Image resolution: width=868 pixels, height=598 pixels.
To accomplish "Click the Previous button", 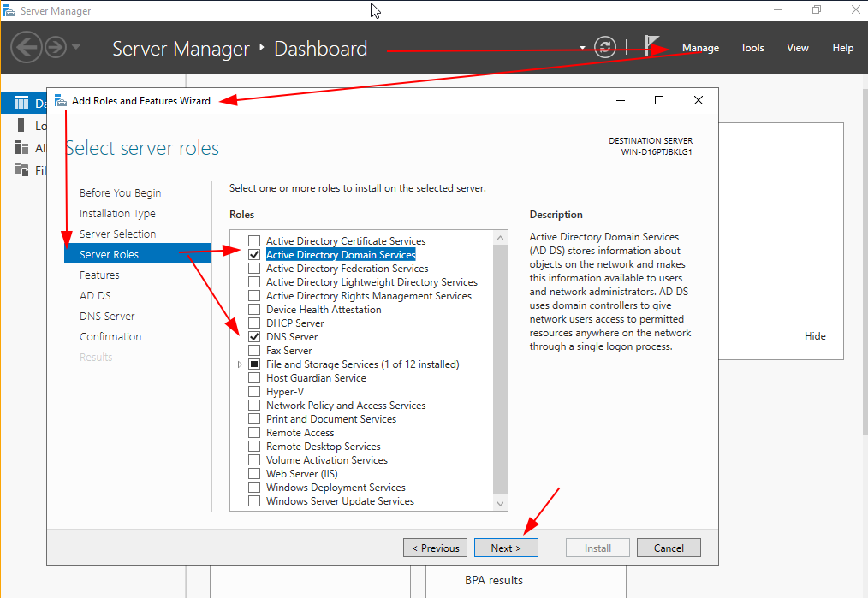I will [x=435, y=548].
